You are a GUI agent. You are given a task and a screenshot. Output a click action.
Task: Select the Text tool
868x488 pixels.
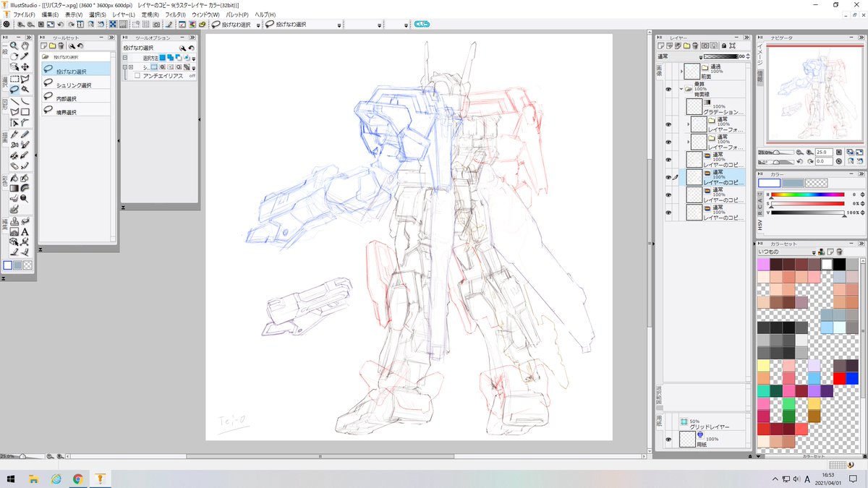25,231
